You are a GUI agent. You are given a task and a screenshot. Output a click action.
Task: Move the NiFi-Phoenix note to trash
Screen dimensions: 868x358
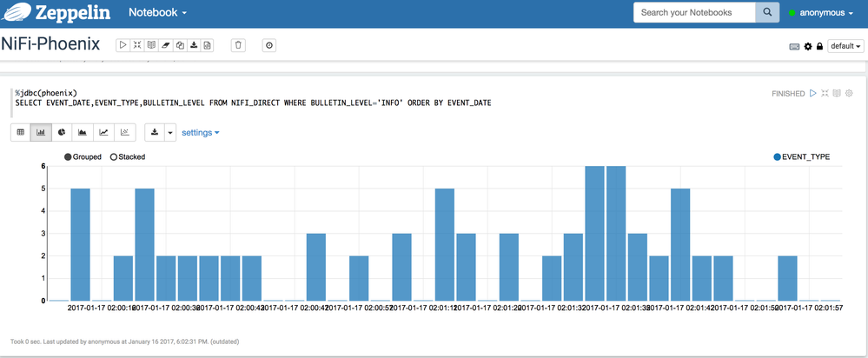point(239,45)
